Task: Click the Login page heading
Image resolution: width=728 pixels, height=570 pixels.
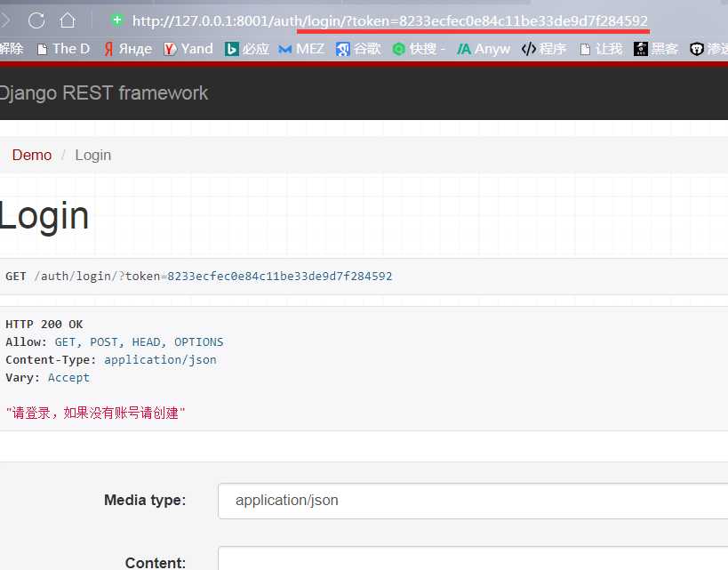Action: pos(44,215)
